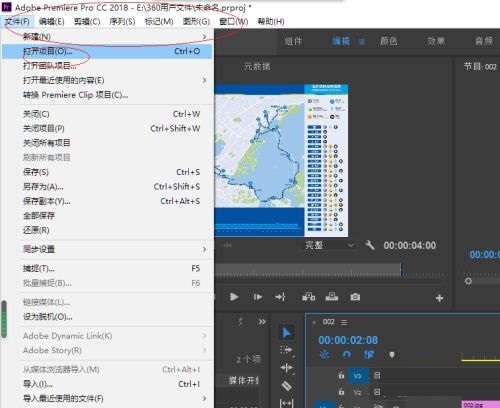The image size is (500, 408).
Task: Switch to the 颜色 workspace tab
Action: (x=389, y=41)
